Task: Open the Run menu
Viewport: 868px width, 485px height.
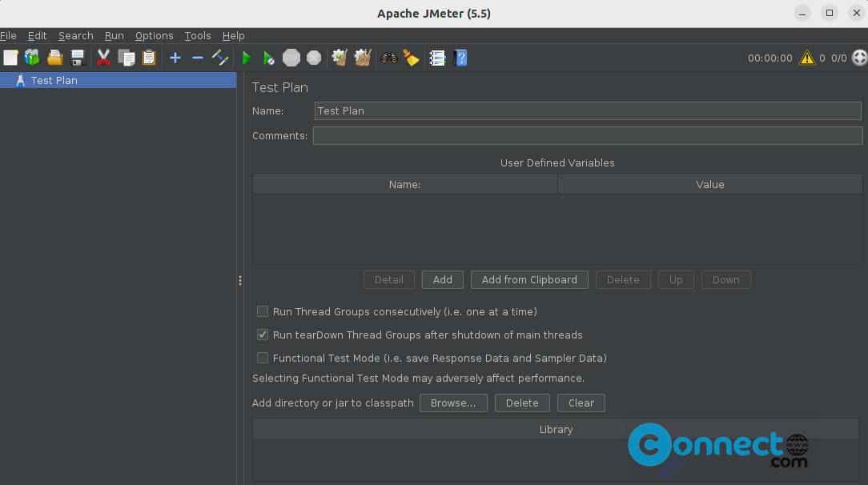Action: point(114,35)
